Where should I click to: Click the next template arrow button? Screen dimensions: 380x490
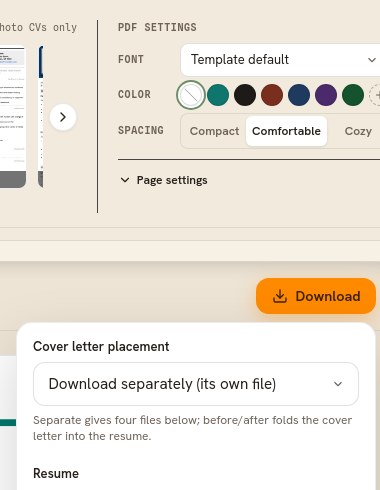point(63,117)
